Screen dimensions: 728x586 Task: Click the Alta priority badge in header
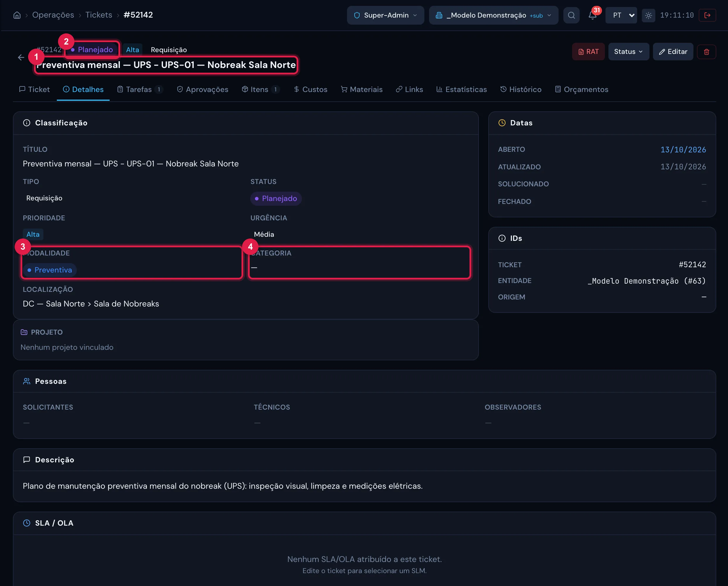(x=132, y=50)
